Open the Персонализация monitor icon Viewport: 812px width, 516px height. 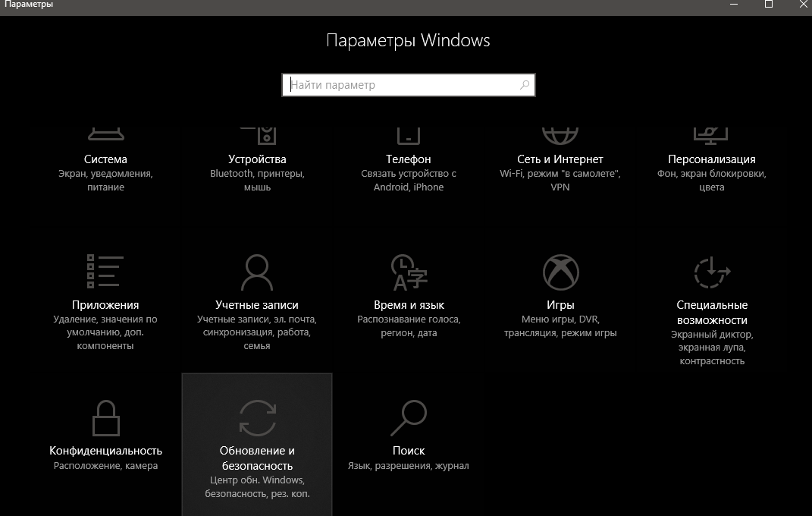point(711,135)
